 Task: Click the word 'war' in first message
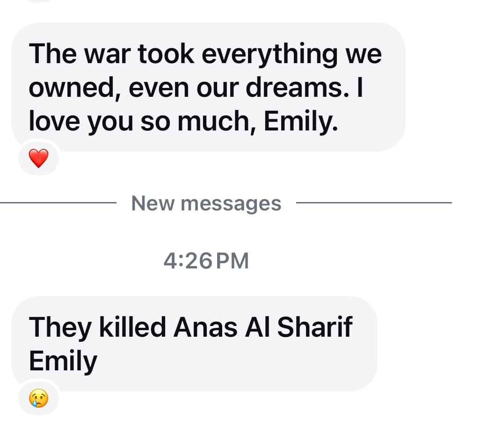[x=108, y=54]
